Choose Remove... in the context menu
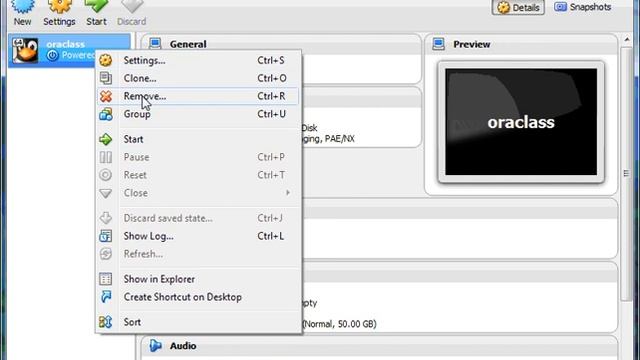This screenshot has height=360, width=640. (x=199, y=96)
